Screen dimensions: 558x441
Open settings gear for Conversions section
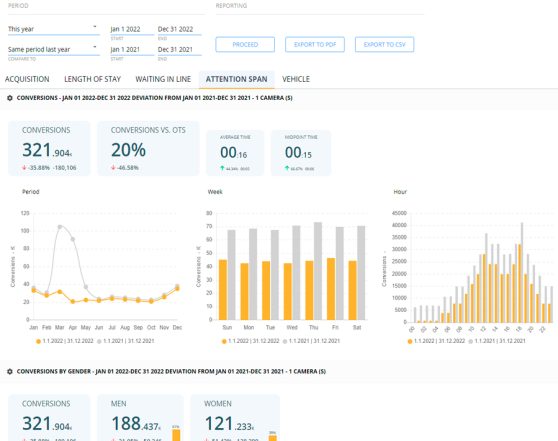pyautogui.click(x=10, y=98)
